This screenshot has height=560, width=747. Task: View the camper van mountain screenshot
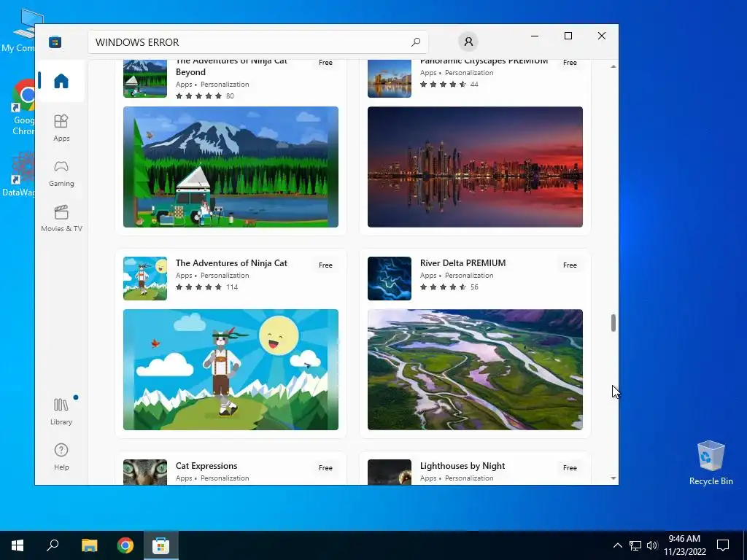[231, 167]
